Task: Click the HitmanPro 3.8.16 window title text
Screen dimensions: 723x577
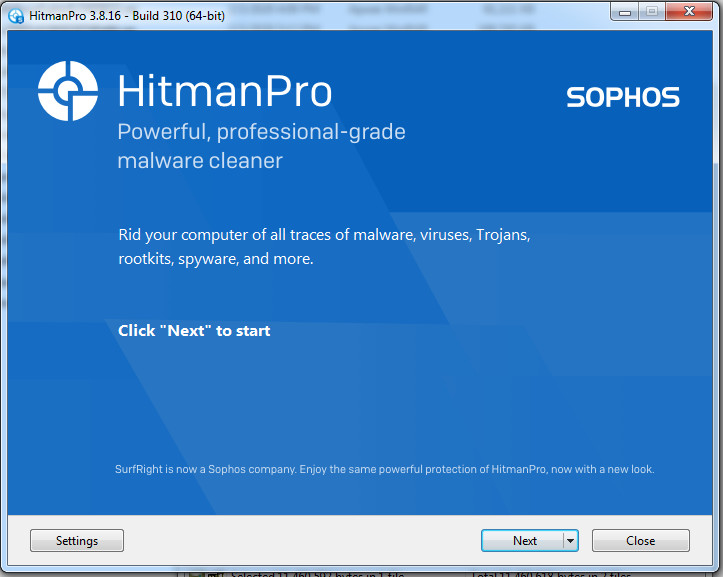Action: [127, 16]
